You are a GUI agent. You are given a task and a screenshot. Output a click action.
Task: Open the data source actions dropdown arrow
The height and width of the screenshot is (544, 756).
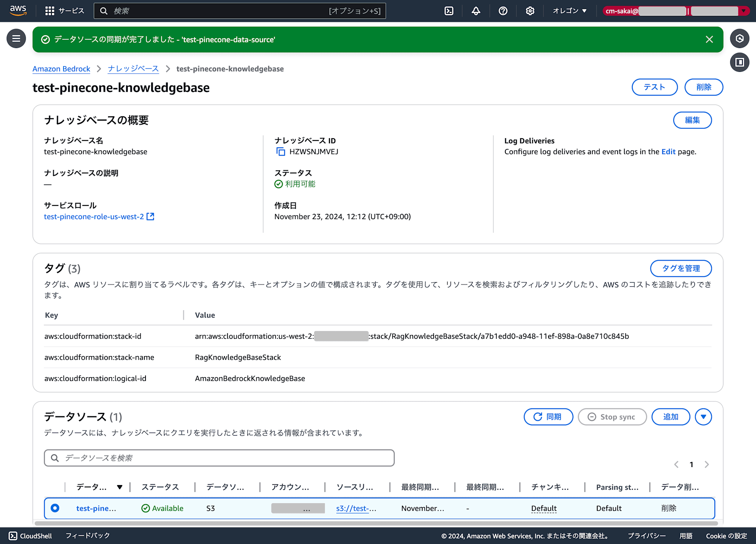[703, 417]
